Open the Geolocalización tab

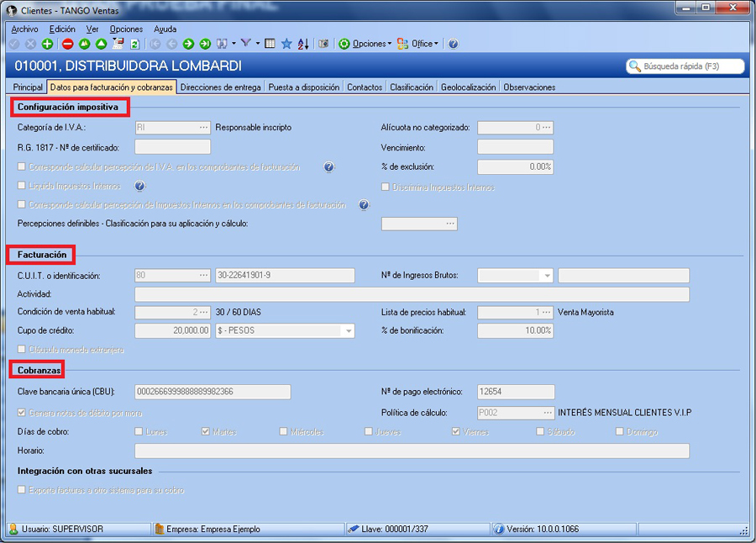(468, 87)
